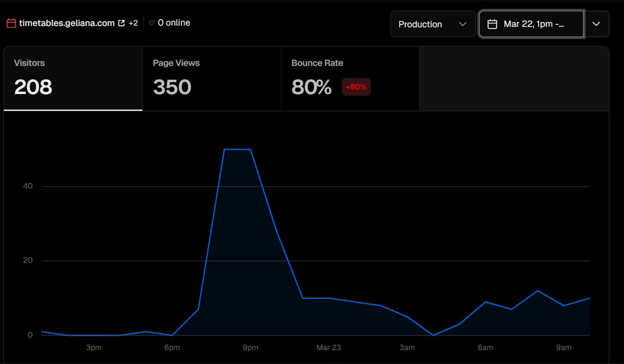
Task: Click the chart peak at 9pm
Action: (251, 149)
